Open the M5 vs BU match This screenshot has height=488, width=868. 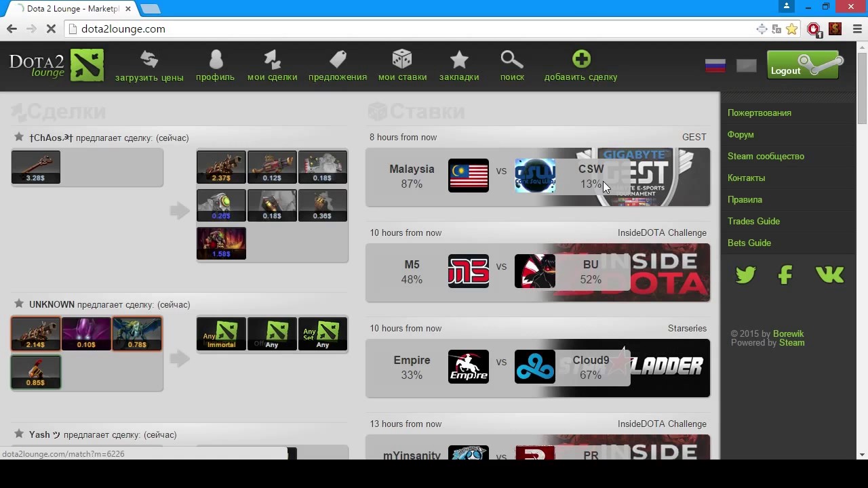pyautogui.click(x=538, y=272)
